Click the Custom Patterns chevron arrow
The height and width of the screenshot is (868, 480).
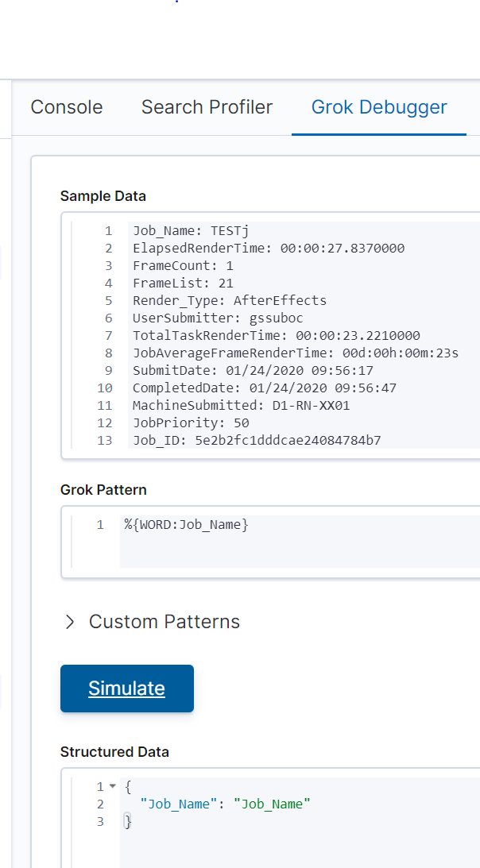coord(70,623)
